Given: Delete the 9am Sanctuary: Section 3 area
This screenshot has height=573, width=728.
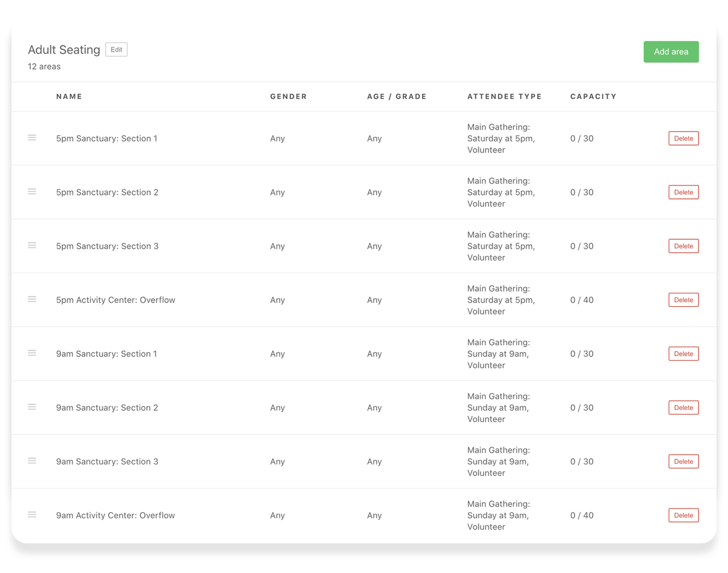Looking at the screenshot, I should [683, 461].
